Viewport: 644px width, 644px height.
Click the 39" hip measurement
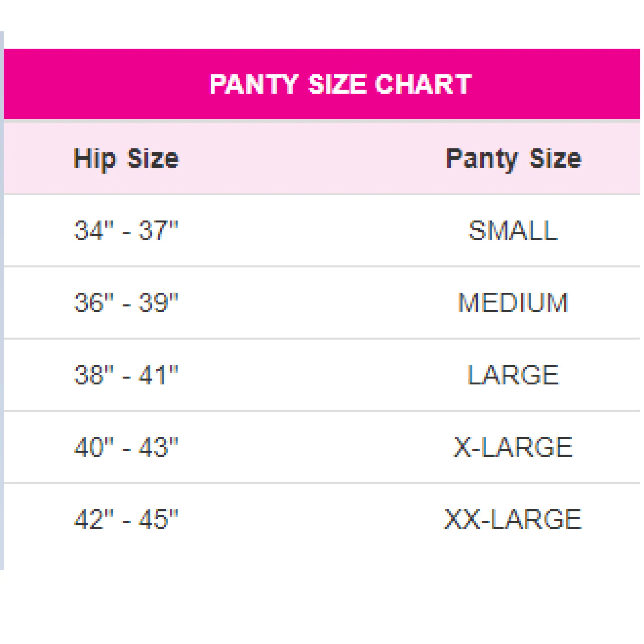click(158, 302)
